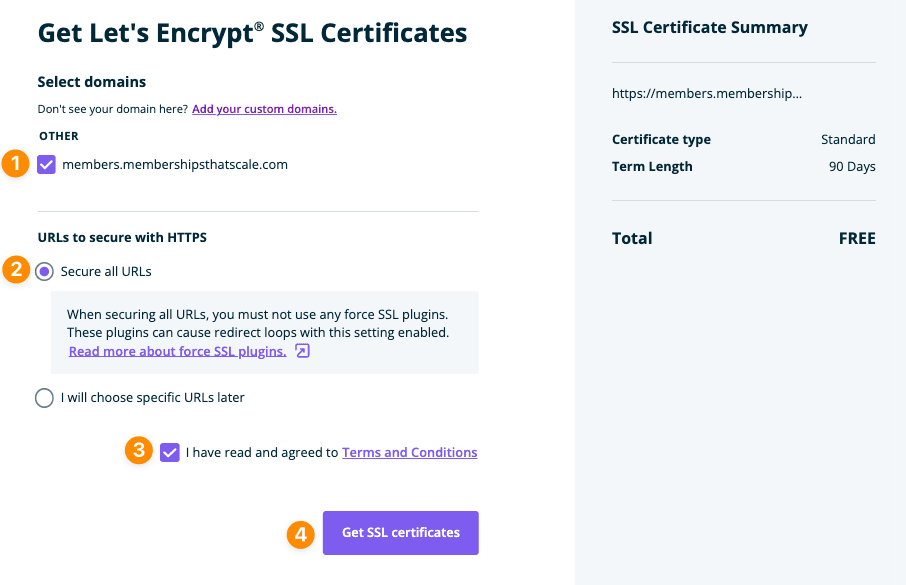Click the external link icon beside force SSL plugins link
The height and width of the screenshot is (585, 906).
click(x=303, y=350)
